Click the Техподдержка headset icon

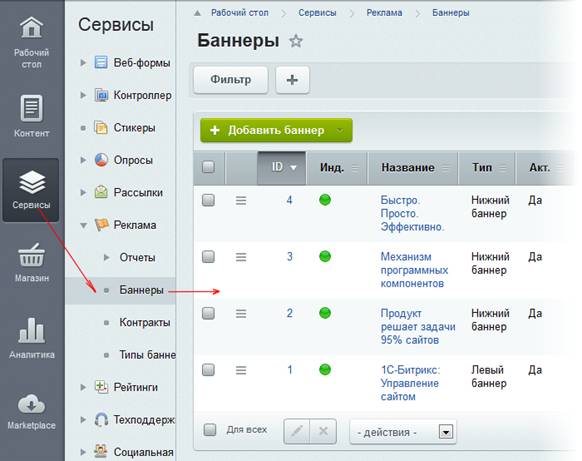101,419
